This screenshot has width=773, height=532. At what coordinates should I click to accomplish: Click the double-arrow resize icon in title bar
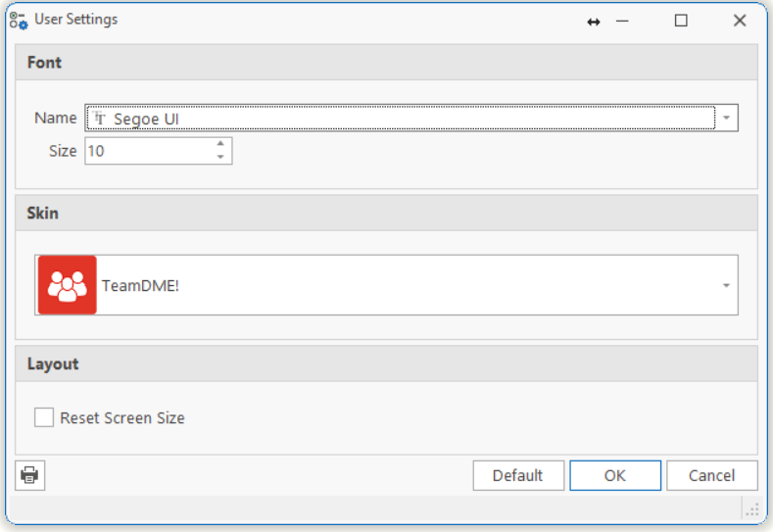pos(594,22)
